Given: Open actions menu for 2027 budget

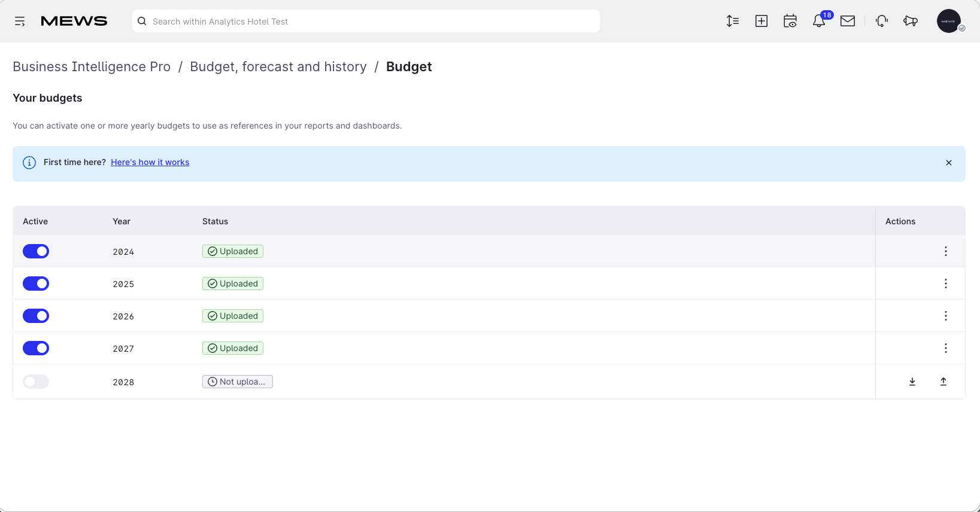Looking at the screenshot, I should (946, 348).
